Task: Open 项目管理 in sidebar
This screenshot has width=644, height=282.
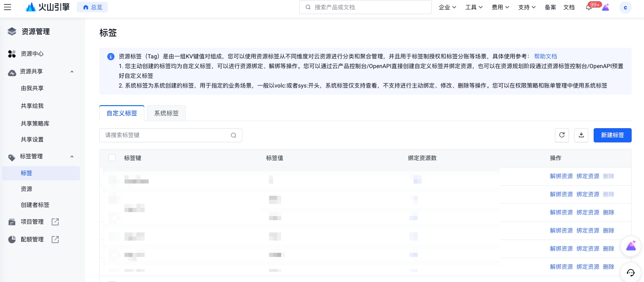Action: [32, 222]
